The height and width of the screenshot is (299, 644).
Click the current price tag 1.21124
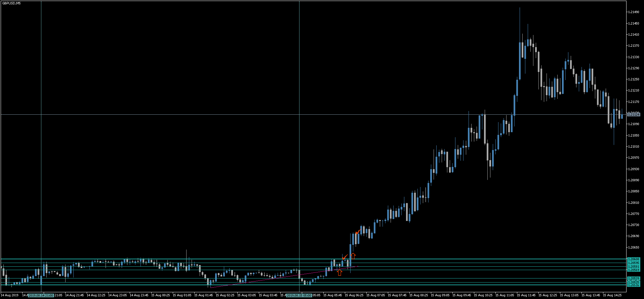pos(634,115)
